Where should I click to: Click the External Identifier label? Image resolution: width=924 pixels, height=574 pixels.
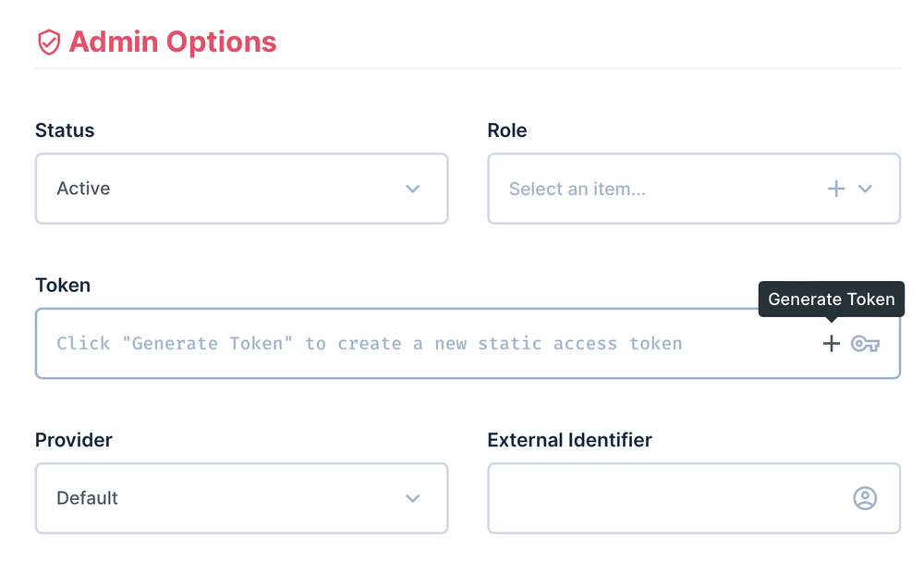click(x=569, y=440)
